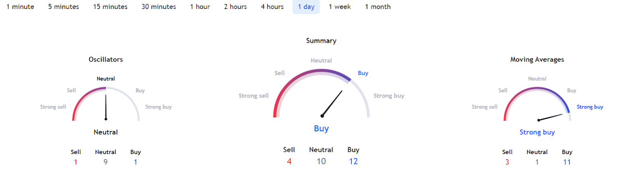Click the Oscillators gauge needle
Image resolution: width=644 pixels, height=183 pixels.
(106, 107)
